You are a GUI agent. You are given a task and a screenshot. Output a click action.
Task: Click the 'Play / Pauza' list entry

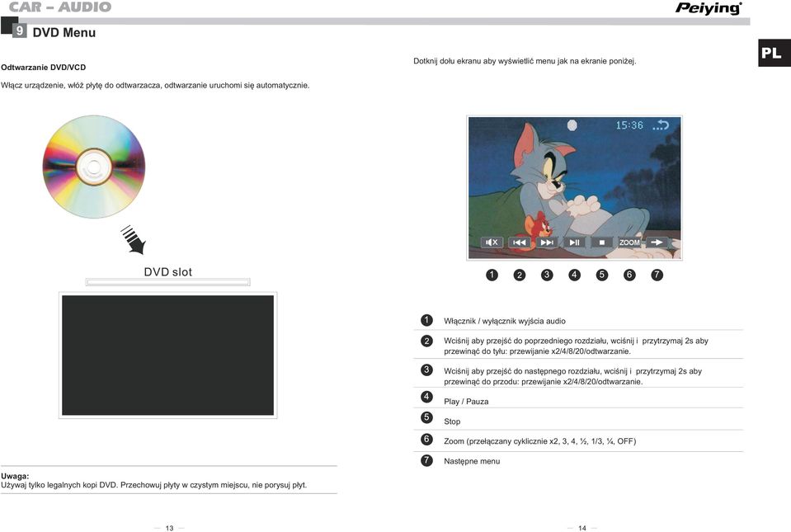pyautogui.click(x=466, y=402)
